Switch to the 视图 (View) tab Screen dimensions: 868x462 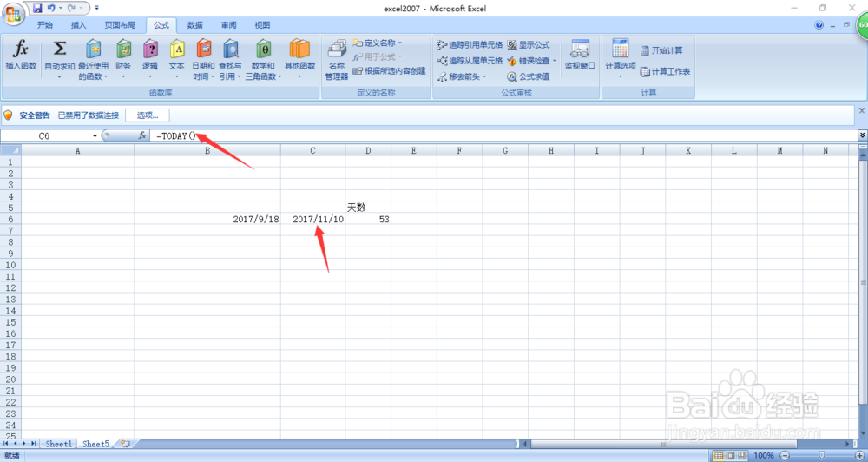click(x=262, y=25)
